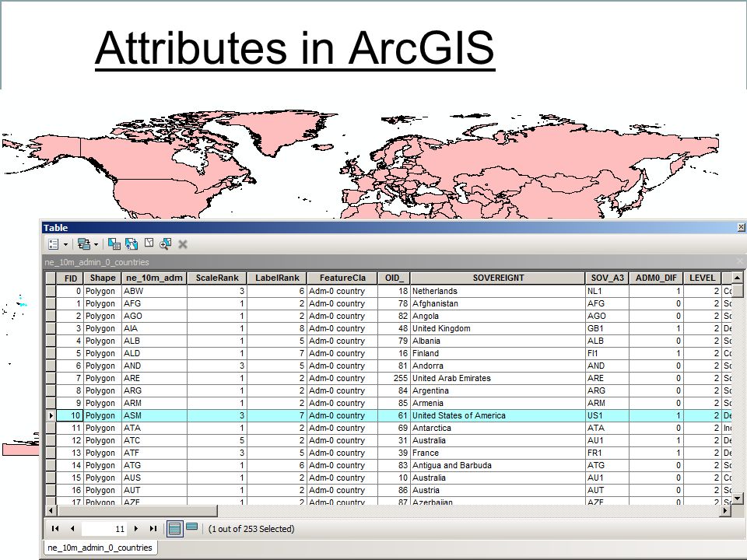The width and height of the screenshot is (747, 560).
Task: Click the ADM0_DIF column header
Action: [656, 278]
